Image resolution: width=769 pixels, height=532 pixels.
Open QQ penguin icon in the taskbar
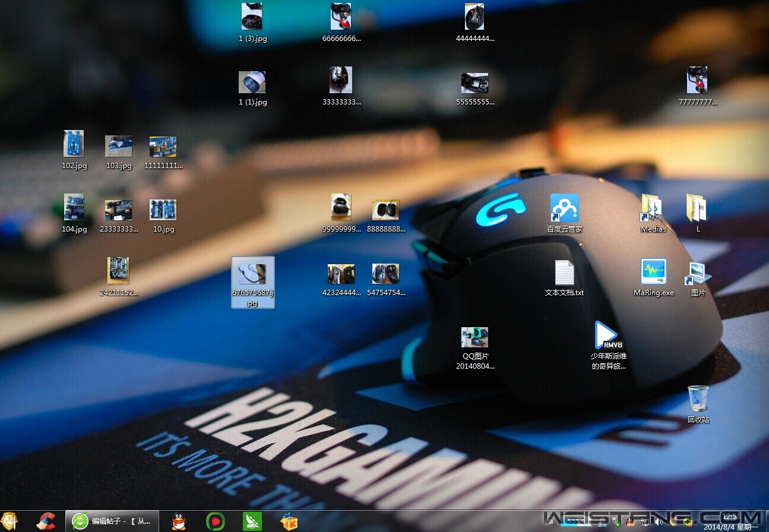coord(178,521)
